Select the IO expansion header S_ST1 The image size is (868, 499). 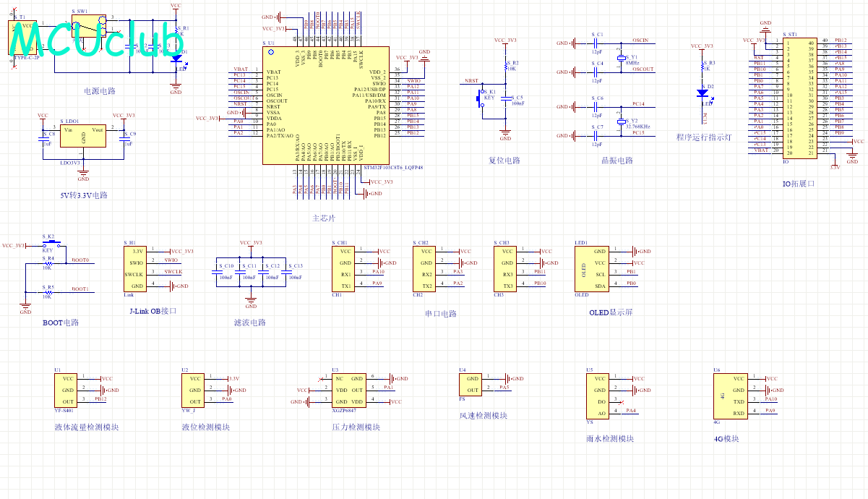tap(799, 97)
